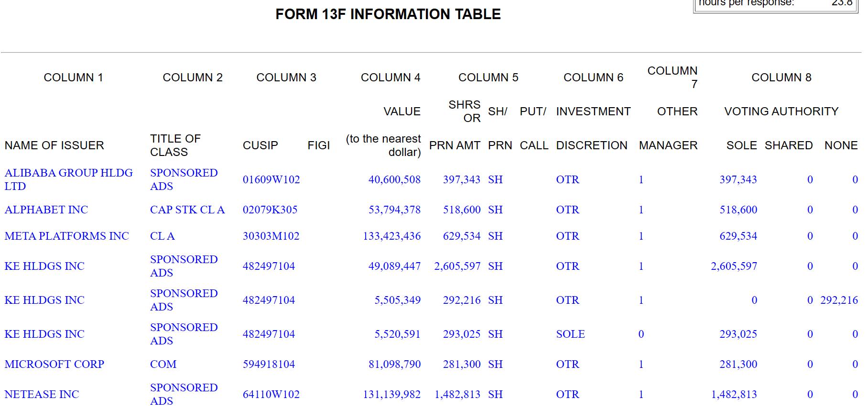
Task: Click the VOTING AUTHORITY column header
Action: [781, 111]
